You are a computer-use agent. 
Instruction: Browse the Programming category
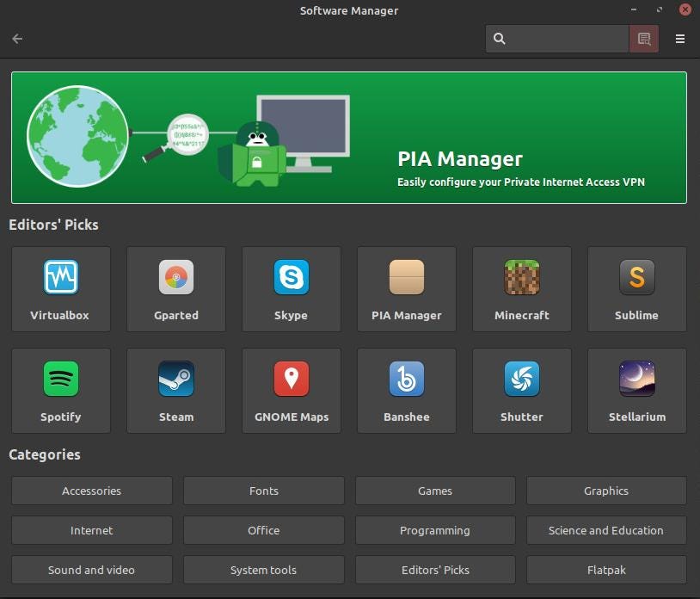[435, 530]
